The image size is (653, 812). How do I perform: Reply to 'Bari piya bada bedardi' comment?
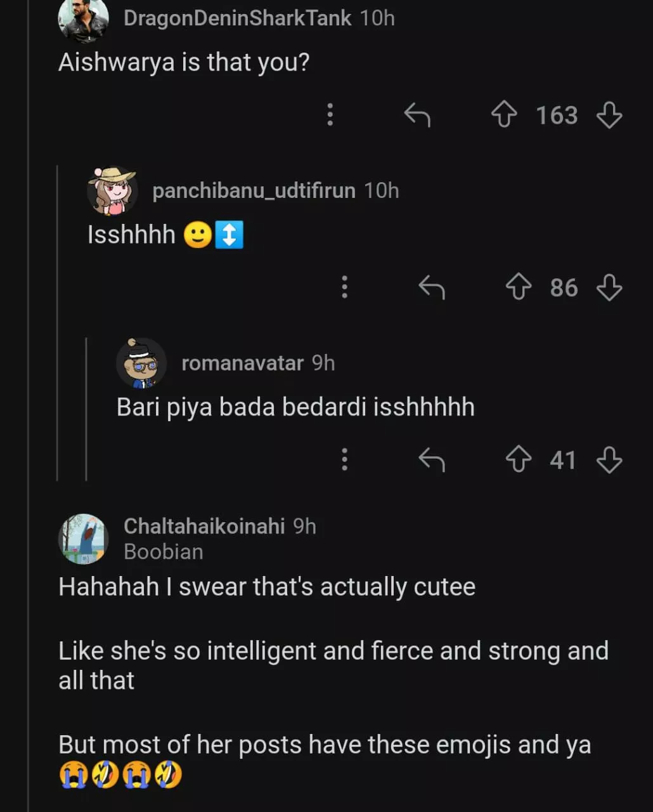[432, 460]
